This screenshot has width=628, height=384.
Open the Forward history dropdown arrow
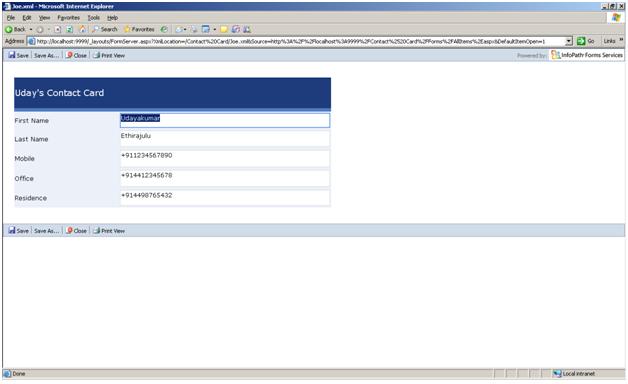click(x=48, y=29)
